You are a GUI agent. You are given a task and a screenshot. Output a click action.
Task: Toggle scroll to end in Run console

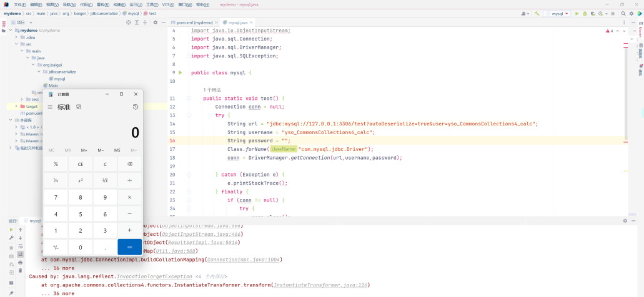coord(21,255)
